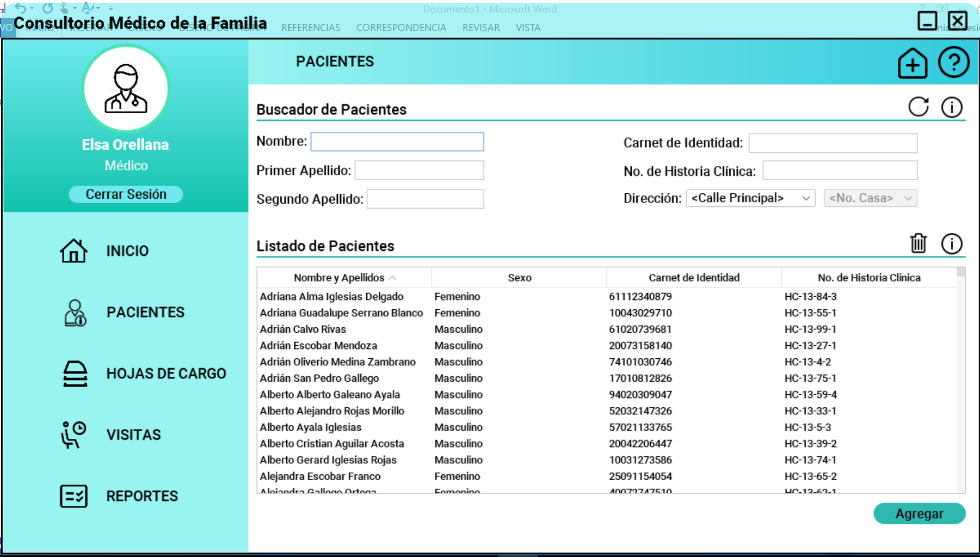Image resolution: width=980 pixels, height=557 pixels.
Task: Focus the Nombre input field
Action: coord(397,142)
